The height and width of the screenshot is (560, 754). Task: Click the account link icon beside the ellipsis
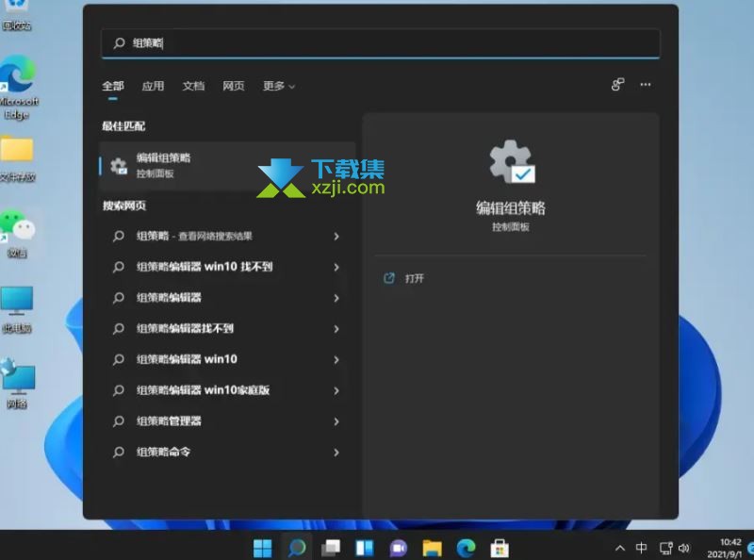coord(617,85)
